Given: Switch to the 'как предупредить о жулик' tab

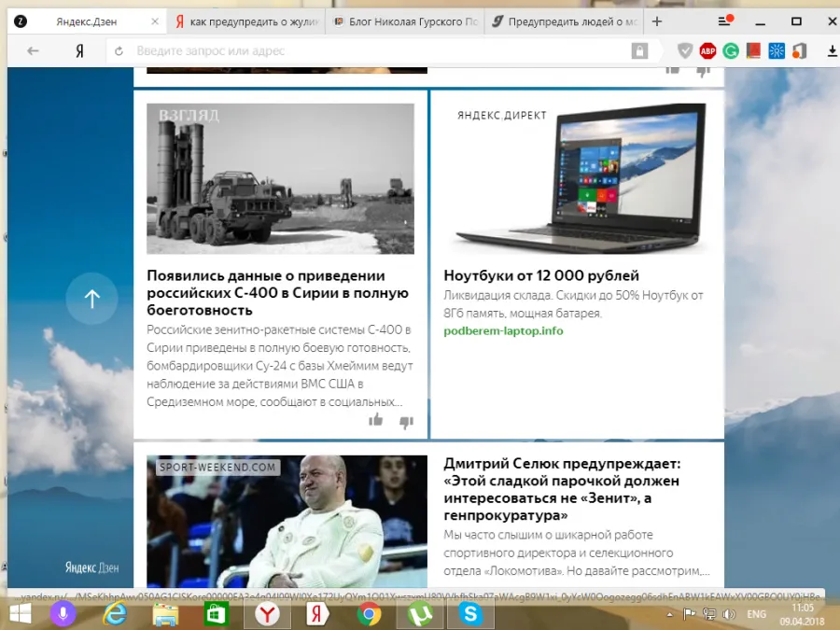Looking at the screenshot, I should (246, 21).
